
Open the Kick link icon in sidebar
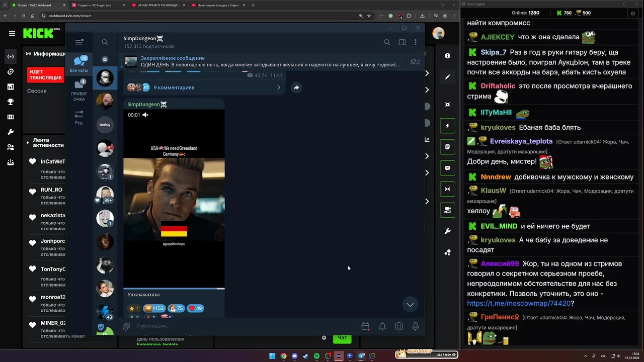pos(10,71)
